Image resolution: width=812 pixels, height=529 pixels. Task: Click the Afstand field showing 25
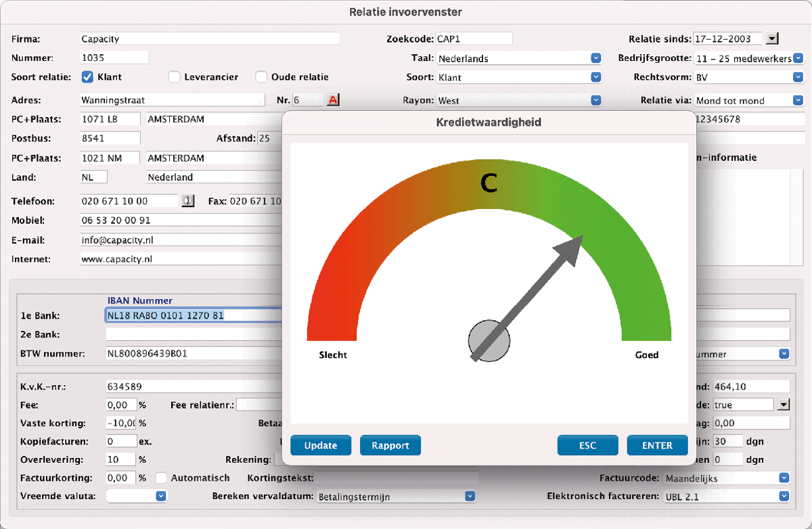pos(269,138)
